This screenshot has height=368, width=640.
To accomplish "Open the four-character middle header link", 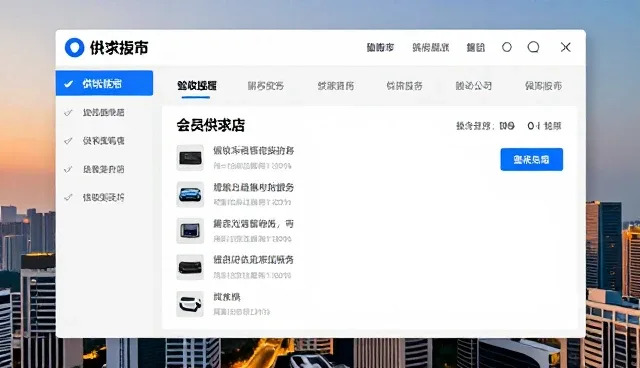I will click(431, 48).
